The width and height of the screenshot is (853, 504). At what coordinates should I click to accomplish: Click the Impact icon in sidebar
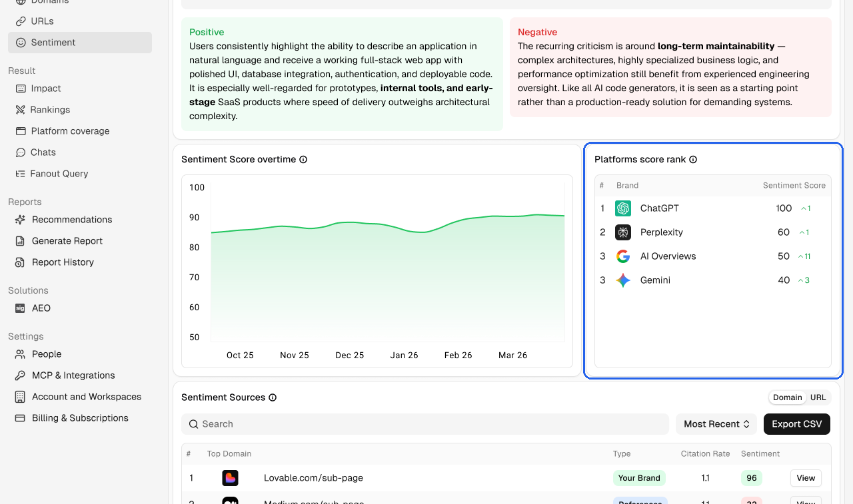coord(21,89)
